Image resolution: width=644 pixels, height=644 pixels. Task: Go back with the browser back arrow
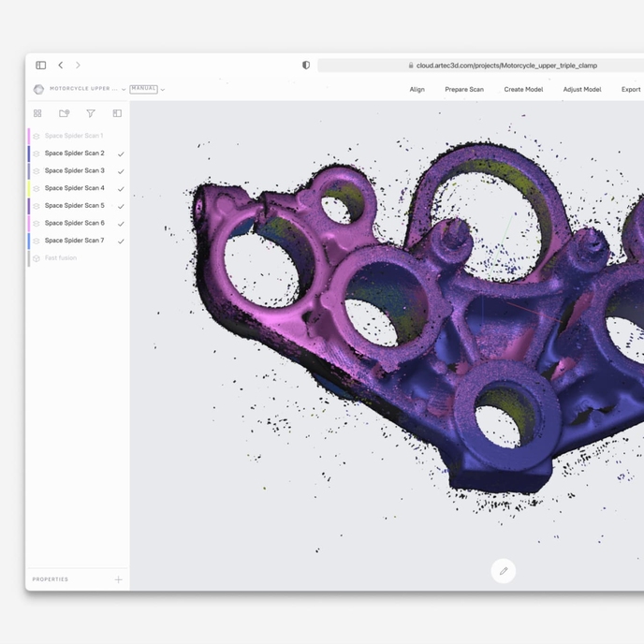tap(60, 66)
